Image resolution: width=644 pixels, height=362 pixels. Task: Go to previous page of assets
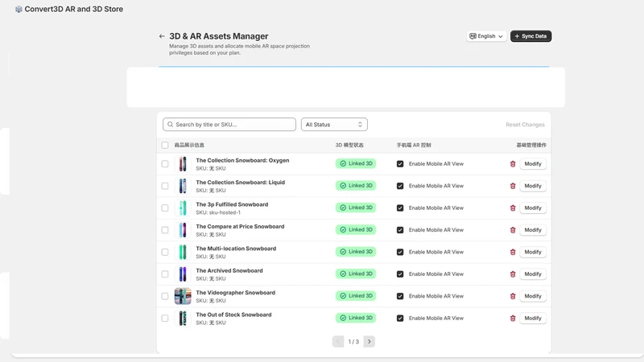click(338, 341)
